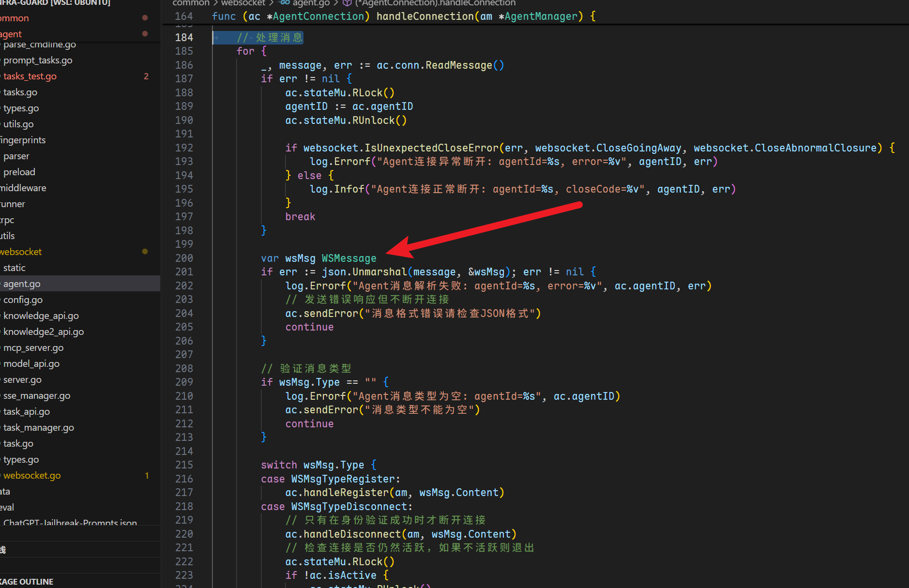Expand the middleware folder
The width and height of the screenshot is (909, 588).
23,188
